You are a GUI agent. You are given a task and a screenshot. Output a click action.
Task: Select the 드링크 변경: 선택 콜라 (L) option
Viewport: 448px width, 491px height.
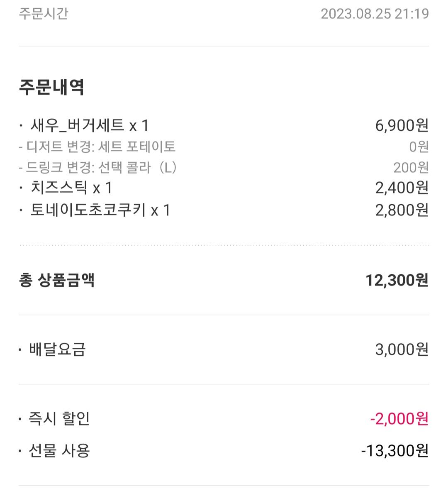pyautogui.click(x=97, y=167)
